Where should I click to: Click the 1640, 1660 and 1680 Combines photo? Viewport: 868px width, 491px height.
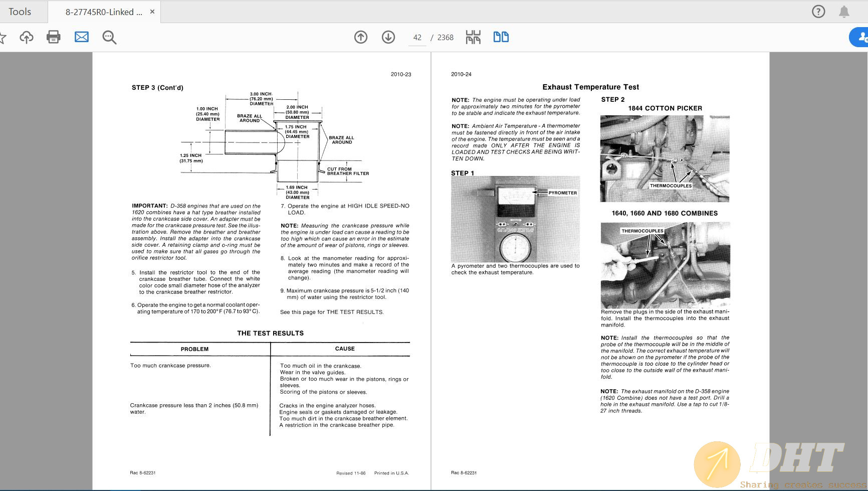(x=665, y=265)
